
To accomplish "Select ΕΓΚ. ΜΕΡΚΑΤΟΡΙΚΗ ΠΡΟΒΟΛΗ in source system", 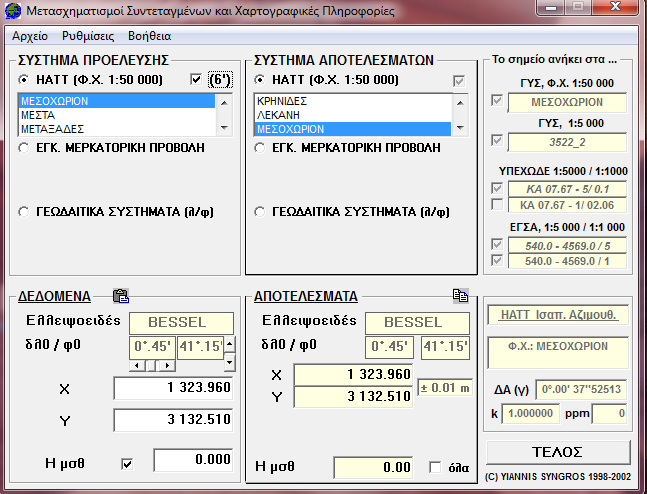I will [x=24, y=148].
